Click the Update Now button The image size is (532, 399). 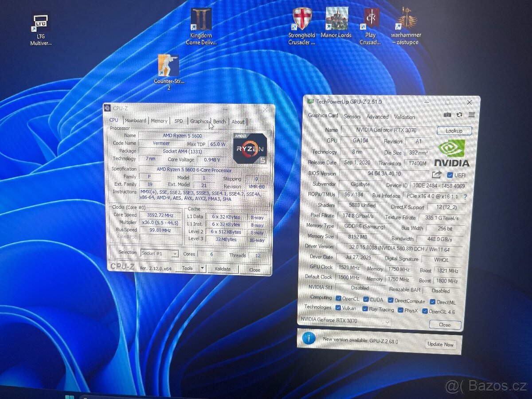[x=440, y=344]
